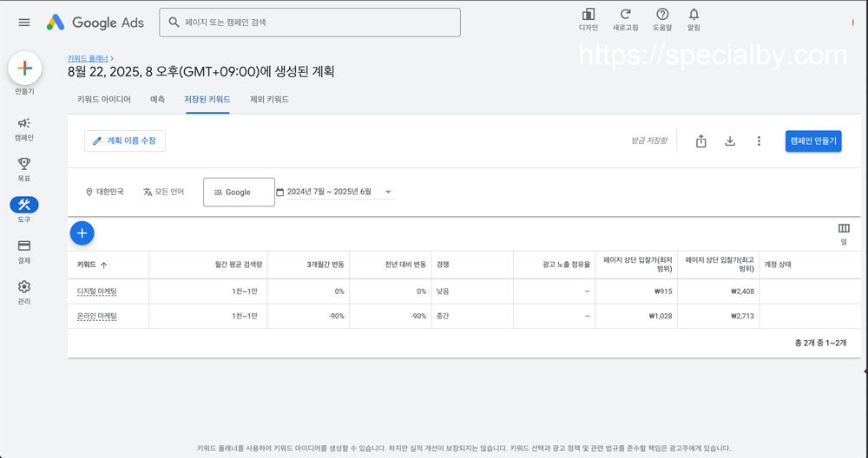868x458 pixels.
Task: Switch to the 제외 키워드 tab
Action: coord(269,100)
